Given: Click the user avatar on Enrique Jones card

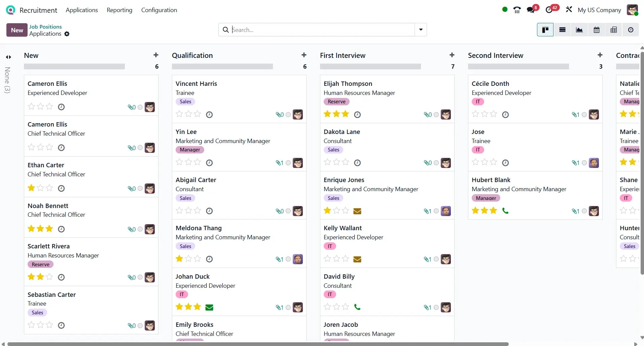Looking at the screenshot, I should [446, 211].
